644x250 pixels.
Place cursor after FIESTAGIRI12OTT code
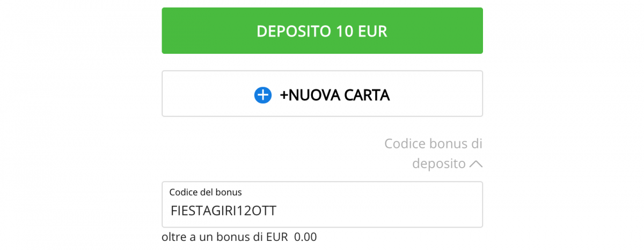click(278, 211)
